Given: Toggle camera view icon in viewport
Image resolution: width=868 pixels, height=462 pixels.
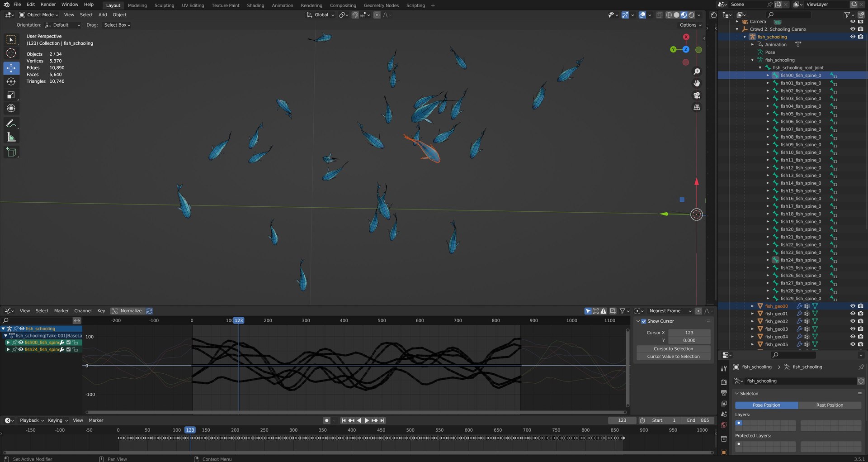Looking at the screenshot, I should [x=697, y=95].
